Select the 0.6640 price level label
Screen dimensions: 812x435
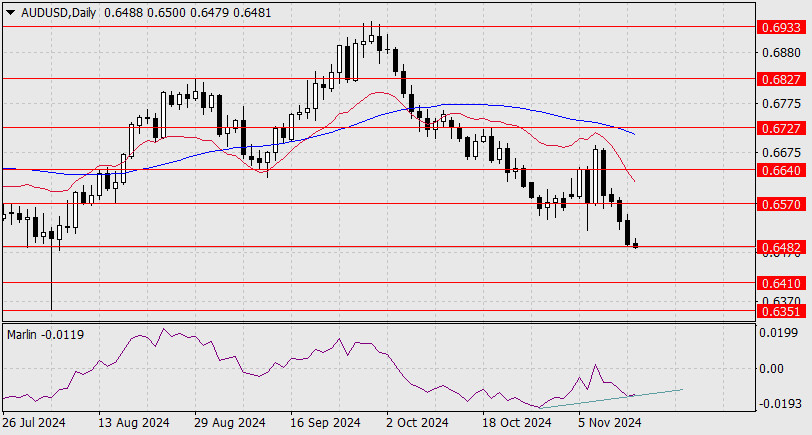(x=781, y=170)
